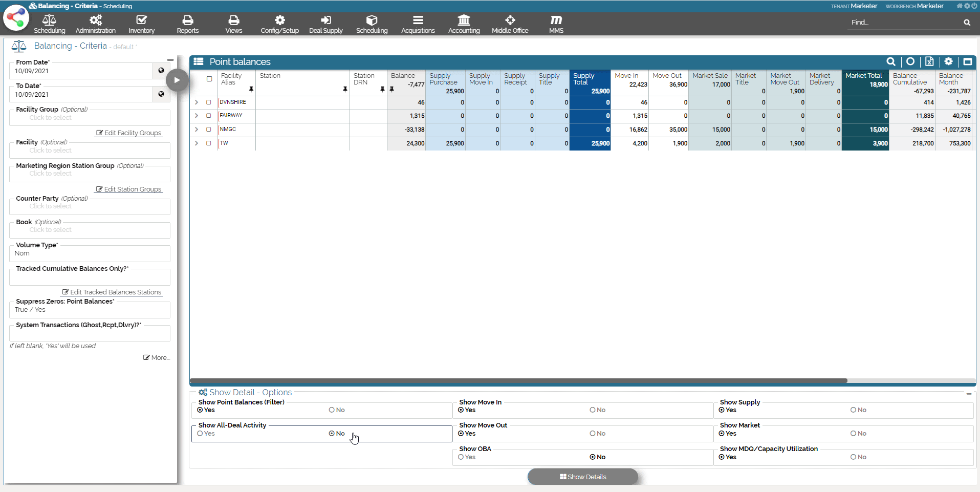
Task: Open the Accounting menu
Action: point(464,24)
